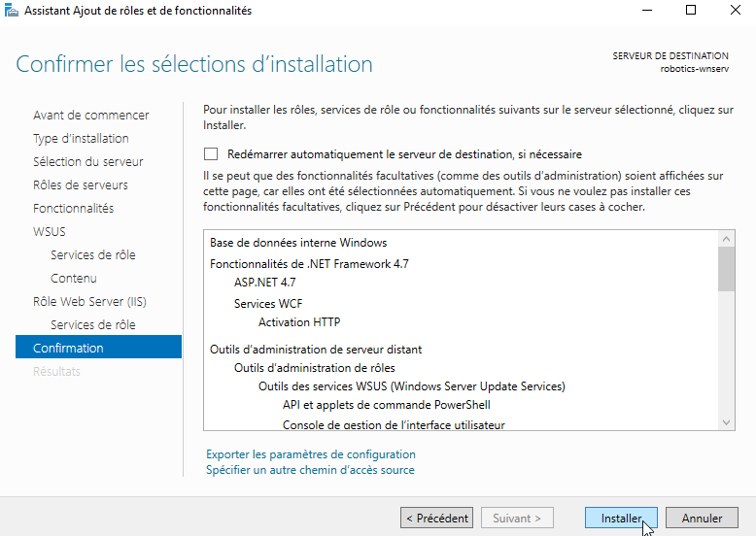Go to the Type d'installation step

pyautogui.click(x=81, y=139)
